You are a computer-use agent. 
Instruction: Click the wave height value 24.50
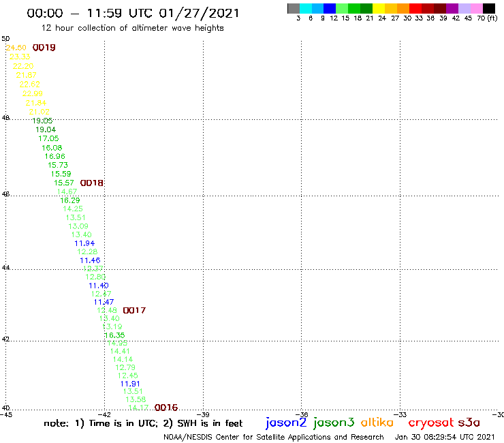coord(16,48)
